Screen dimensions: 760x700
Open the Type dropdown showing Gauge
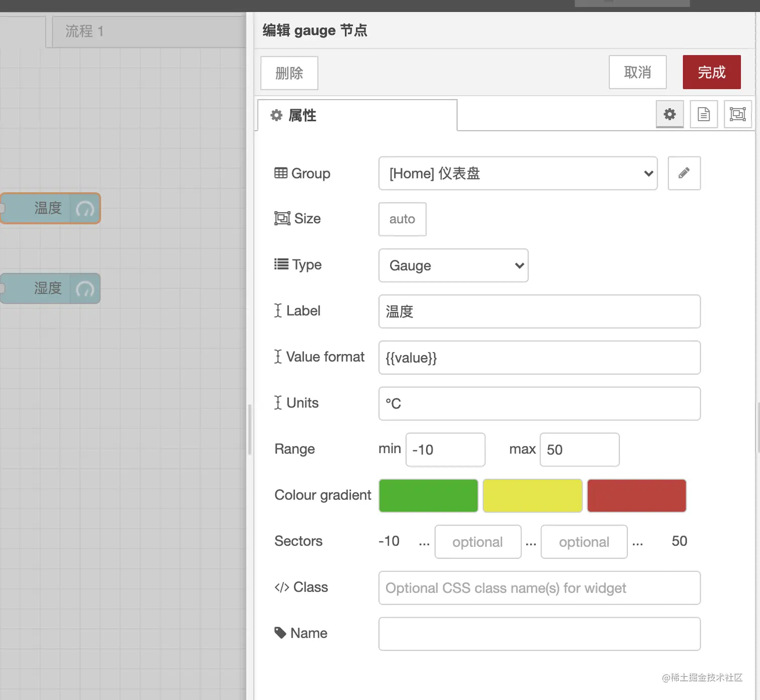(453, 266)
